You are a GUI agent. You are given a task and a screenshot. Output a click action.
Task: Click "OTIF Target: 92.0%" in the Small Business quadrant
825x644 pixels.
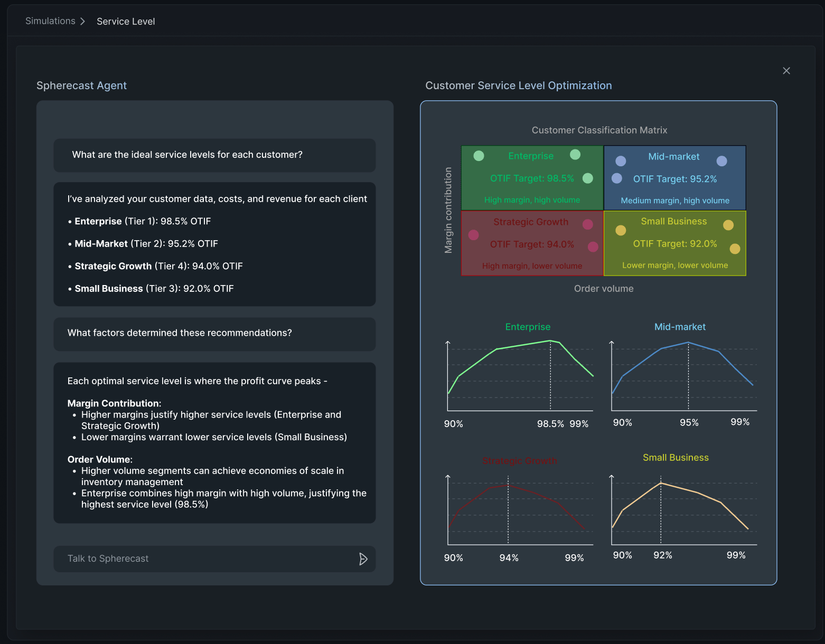pyautogui.click(x=675, y=244)
